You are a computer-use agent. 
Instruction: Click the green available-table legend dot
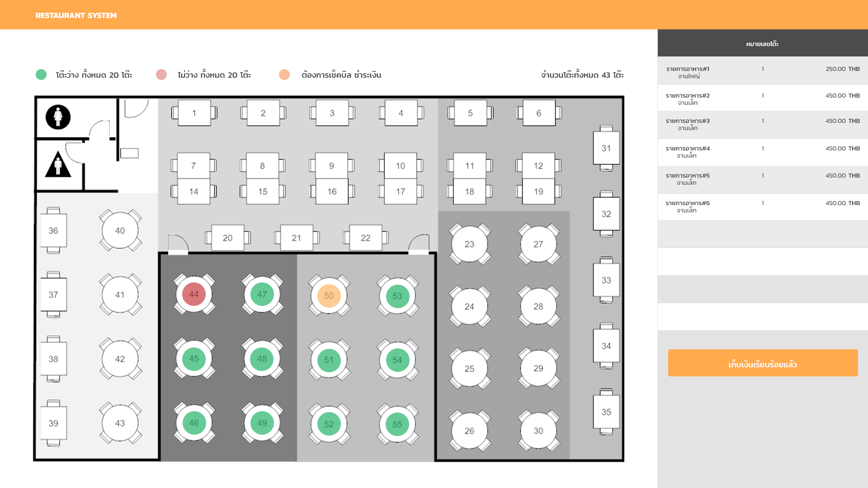(x=41, y=75)
